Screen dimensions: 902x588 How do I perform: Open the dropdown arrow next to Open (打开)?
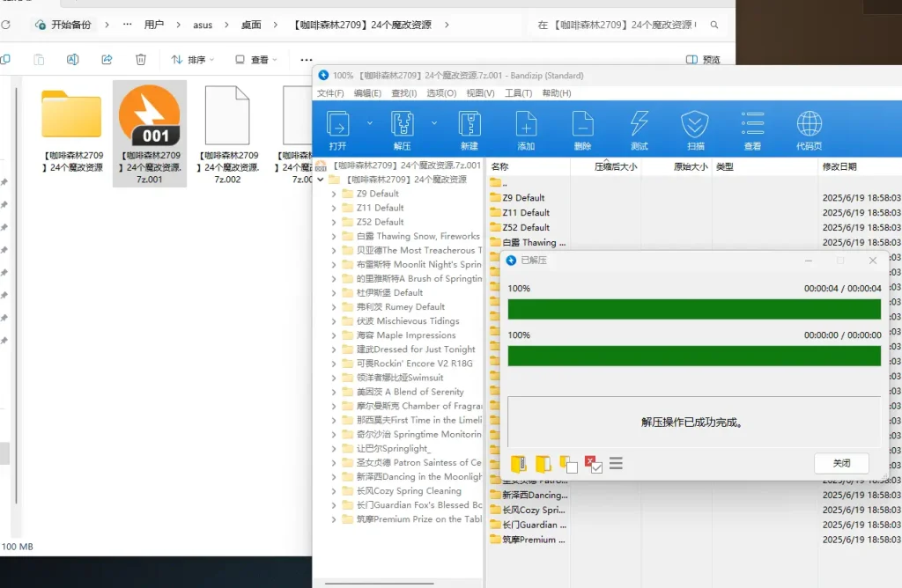(370, 123)
